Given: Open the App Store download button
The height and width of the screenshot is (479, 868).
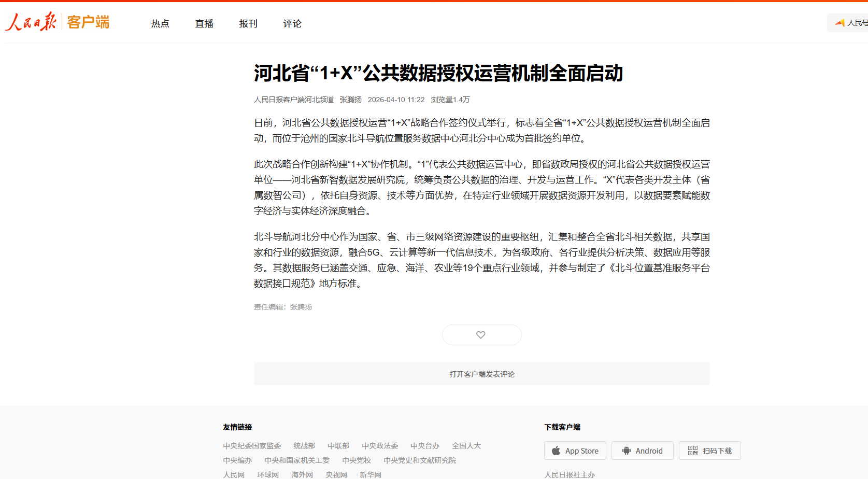Looking at the screenshot, I should click(x=575, y=450).
